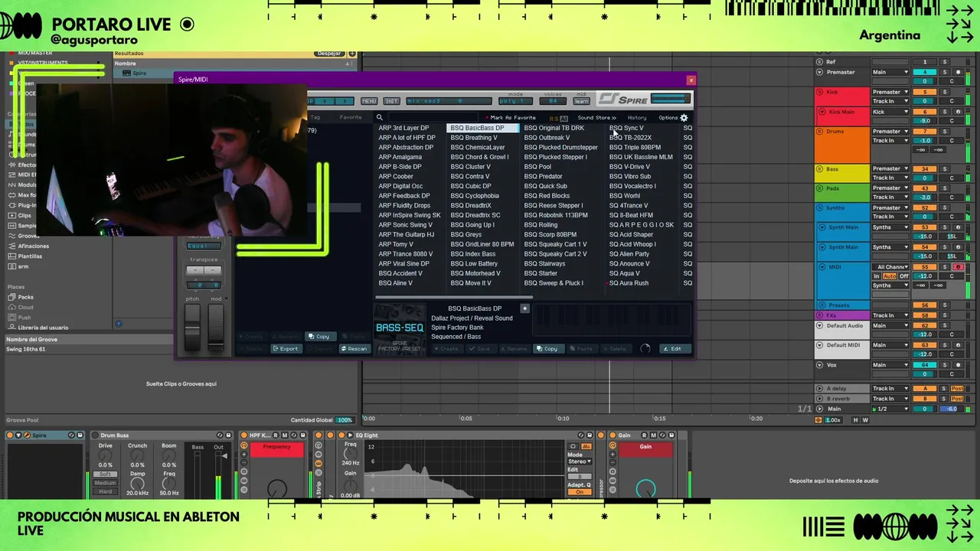Click the Rescan button in Spire
This screenshot has height=551, width=980.
pos(354,349)
